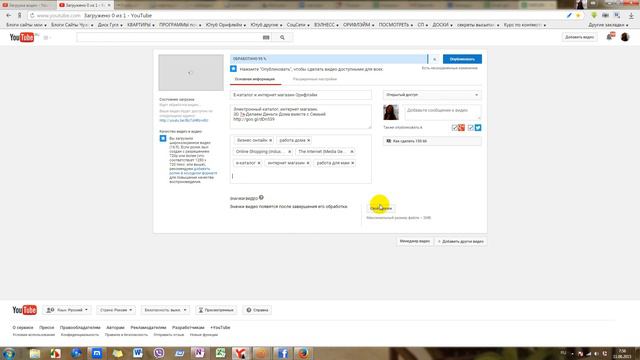The image size is (640, 360).
Task: Open Windows Start button
Action: (x=9, y=353)
